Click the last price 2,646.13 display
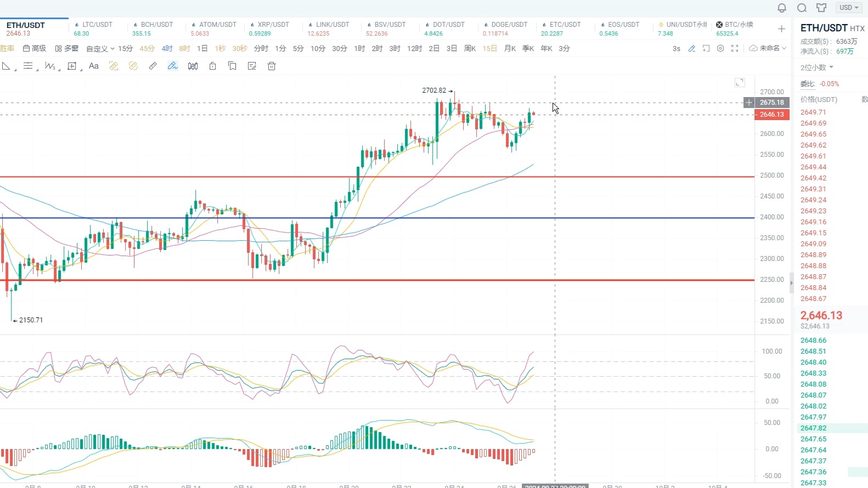The image size is (868, 488). [x=821, y=315]
